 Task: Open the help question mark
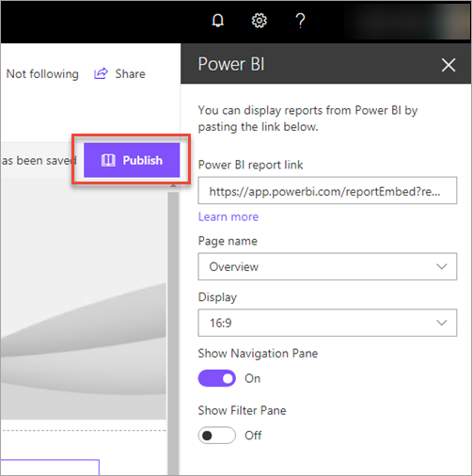[300, 21]
